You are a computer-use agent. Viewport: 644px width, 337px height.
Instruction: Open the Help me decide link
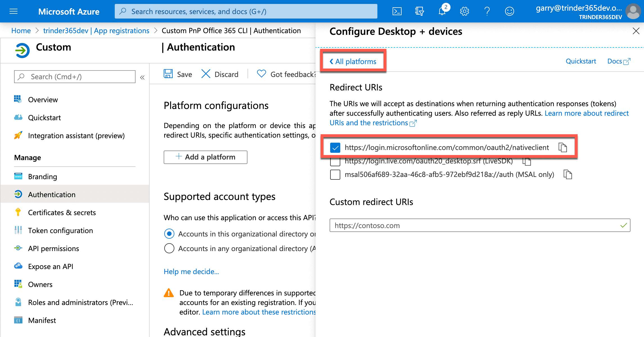(191, 272)
